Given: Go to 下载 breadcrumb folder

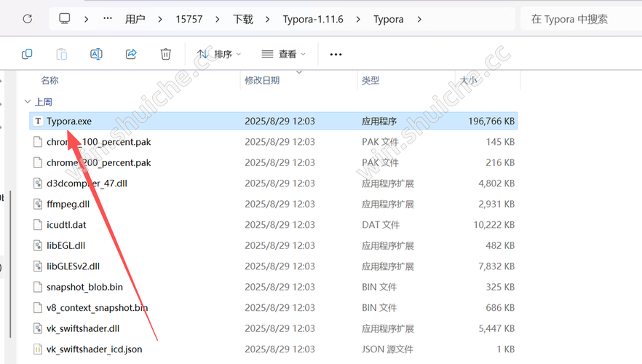Looking at the screenshot, I should pos(243,19).
